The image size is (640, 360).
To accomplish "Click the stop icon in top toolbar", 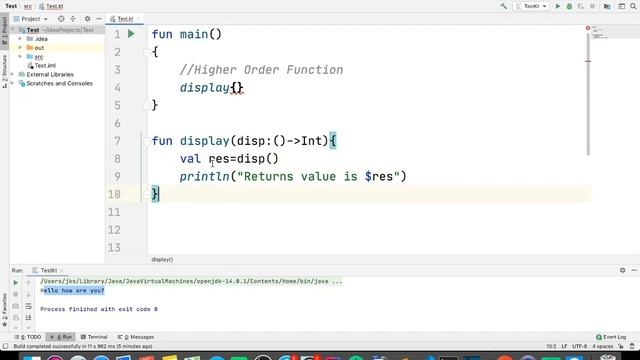I will click(x=592, y=6).
